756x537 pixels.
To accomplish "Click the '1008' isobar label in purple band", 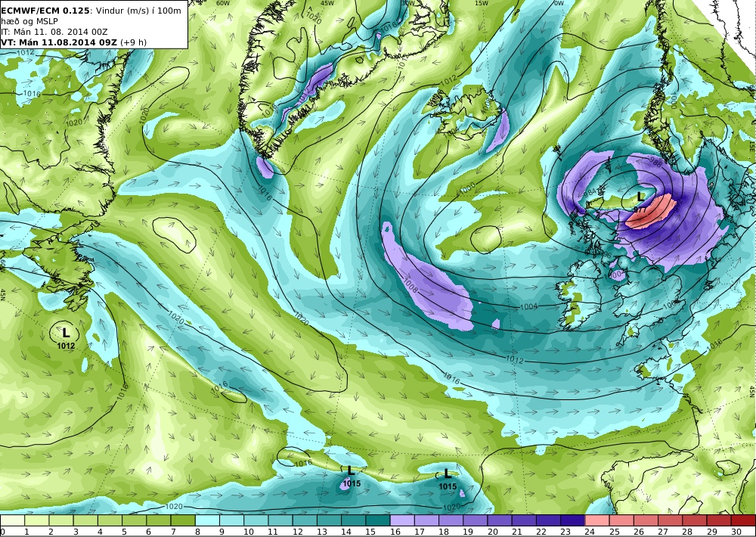I will (x=411, y=286).
